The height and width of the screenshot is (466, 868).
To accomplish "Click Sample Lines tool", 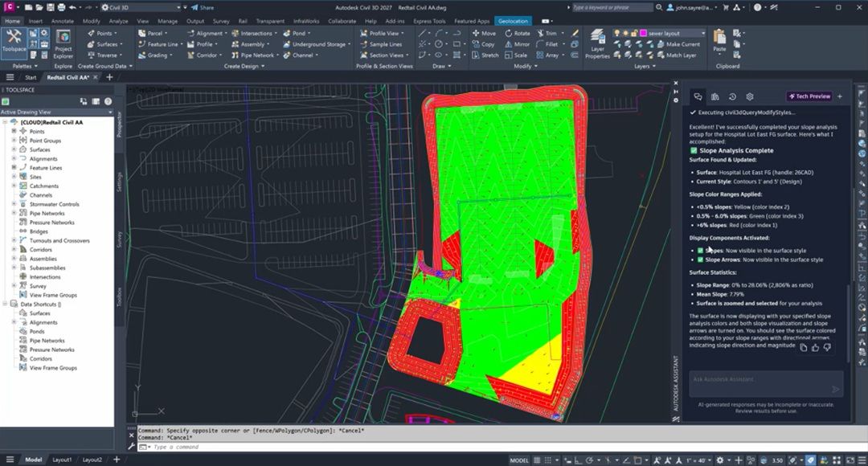I will click(x=381, y=44).
